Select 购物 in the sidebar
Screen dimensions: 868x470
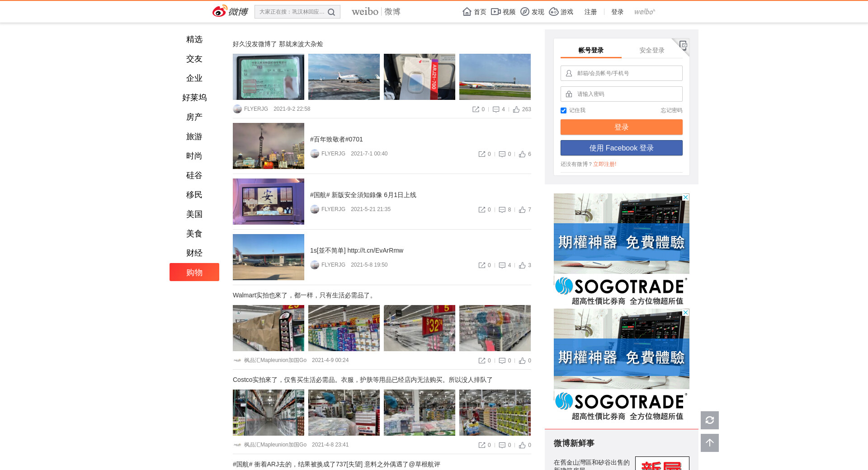pyautogui.click(x=194, y=273)
